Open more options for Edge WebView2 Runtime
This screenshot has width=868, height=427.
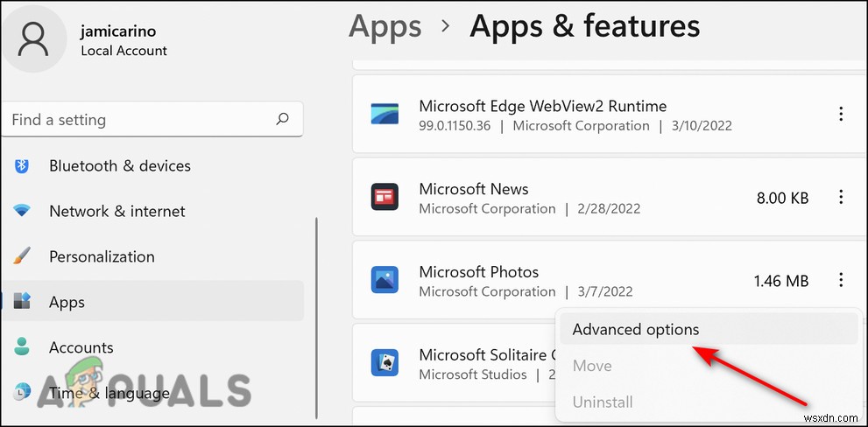coord(841,114)
